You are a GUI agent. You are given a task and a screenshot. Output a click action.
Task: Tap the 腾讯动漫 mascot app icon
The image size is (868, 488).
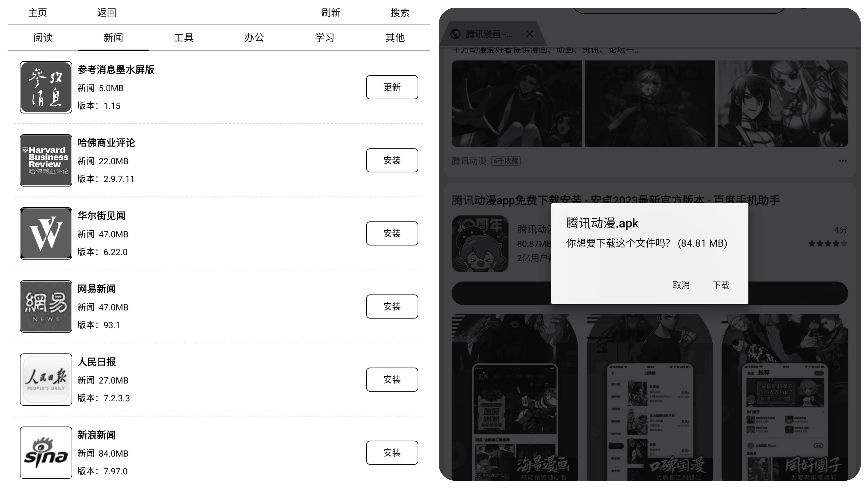(x=480, y=244)
